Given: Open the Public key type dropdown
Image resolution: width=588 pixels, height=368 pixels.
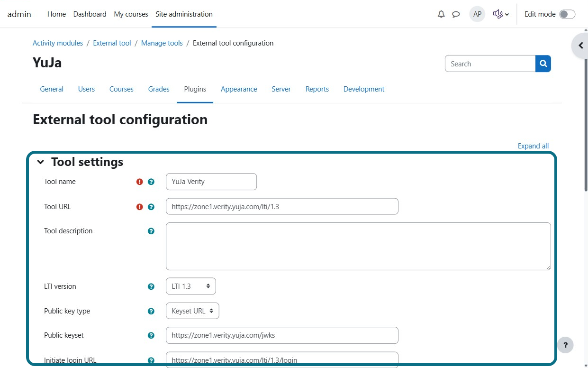Looking at the screenshot, I should click(192, 311).
